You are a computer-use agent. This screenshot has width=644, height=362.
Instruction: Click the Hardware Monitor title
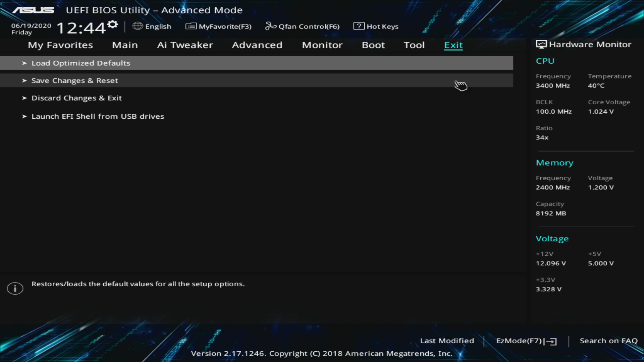[x=590, y=44]
